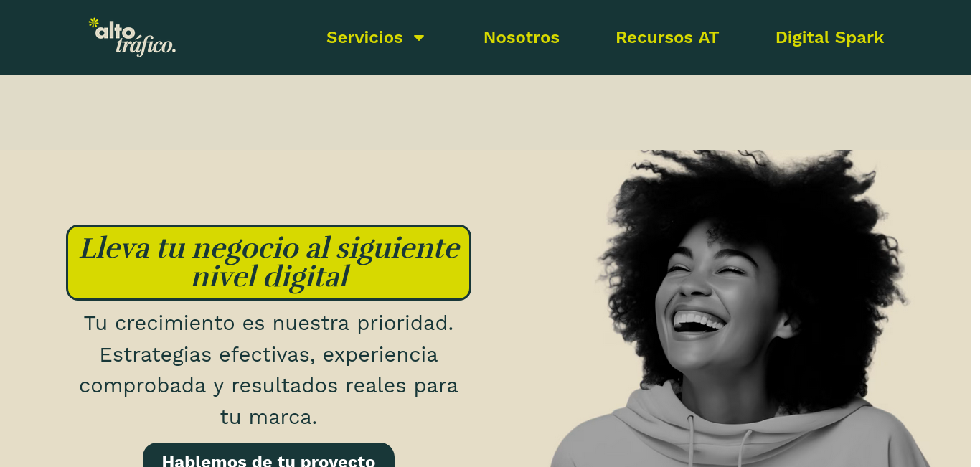Screen dimensions: 980x467
Task: Click the Hablemos de tu proyecto button
Action: pos(268,456)
